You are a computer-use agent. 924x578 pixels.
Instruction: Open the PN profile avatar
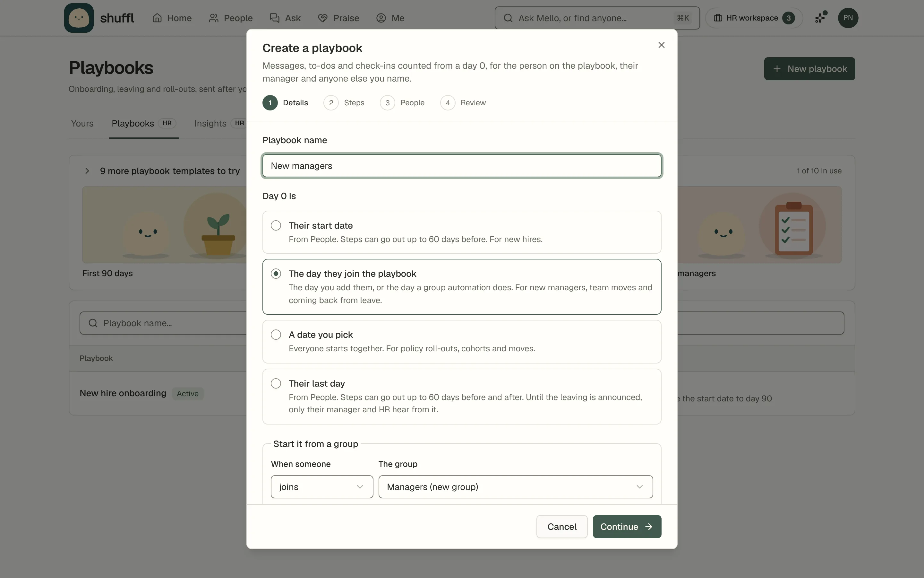(848, 18)
